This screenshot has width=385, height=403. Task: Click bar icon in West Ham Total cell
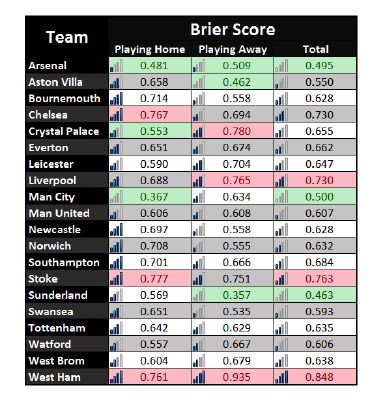click(x=281, y=377)
